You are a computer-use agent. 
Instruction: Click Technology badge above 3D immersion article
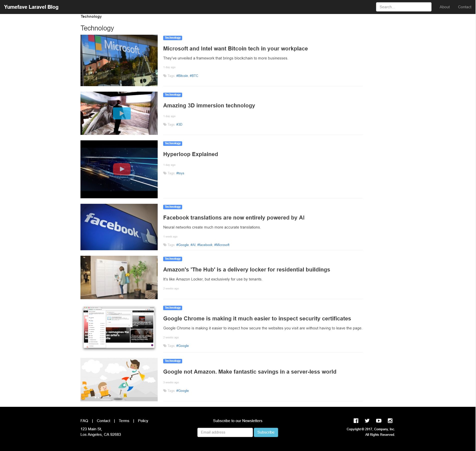[x=172, y=95]
